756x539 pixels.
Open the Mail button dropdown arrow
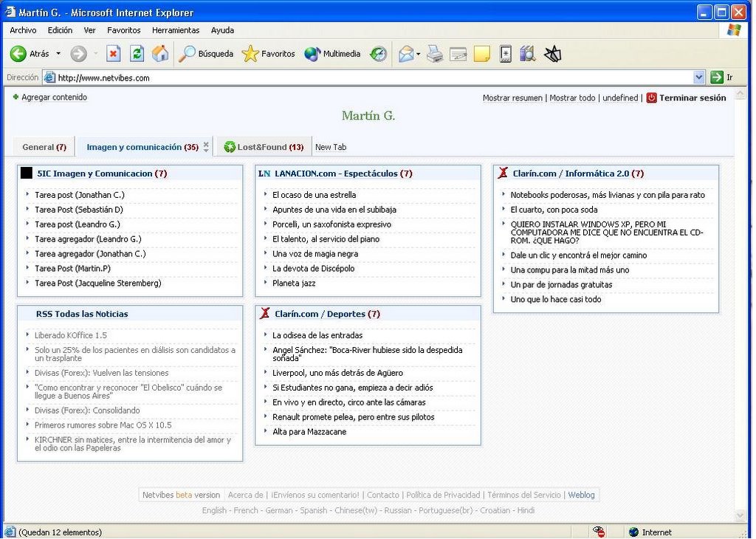[x=418, y=54]
